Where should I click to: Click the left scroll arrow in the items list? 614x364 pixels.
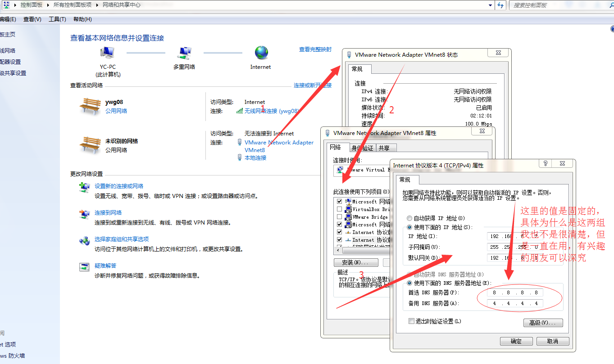coord(337,251)
